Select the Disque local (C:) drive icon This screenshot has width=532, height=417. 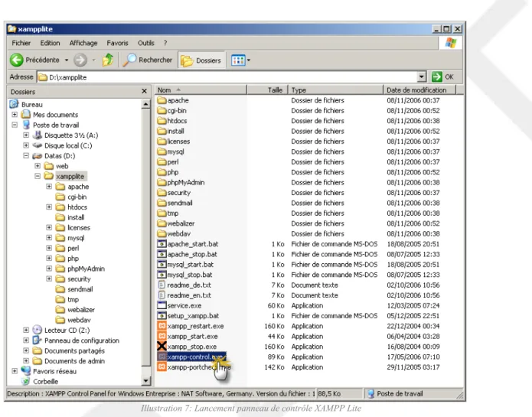[x=38, y=145]
